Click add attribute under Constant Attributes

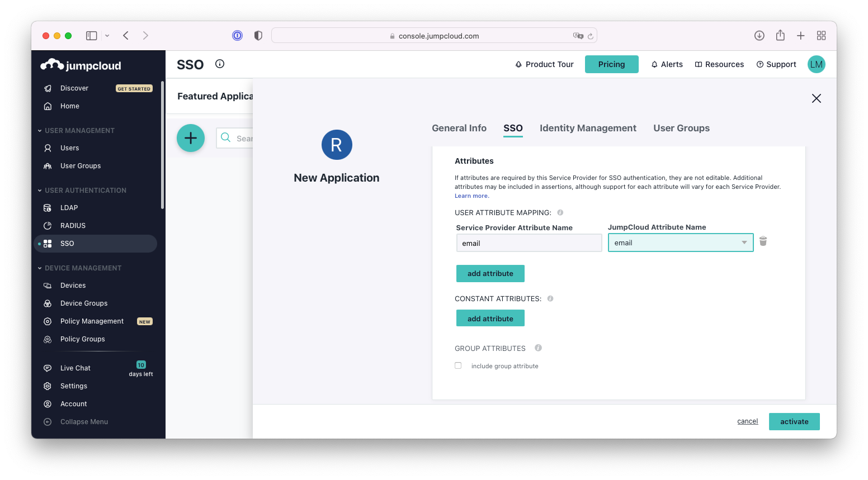[490, 319]
